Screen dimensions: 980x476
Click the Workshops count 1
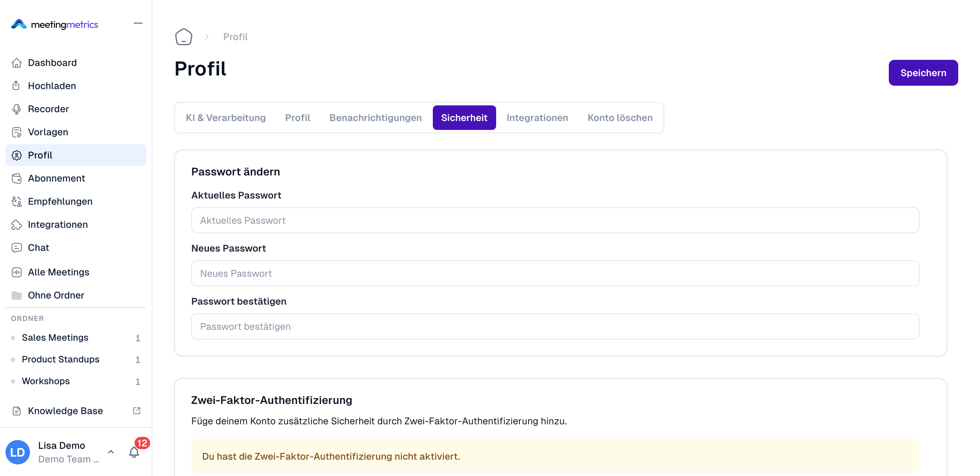point(138,381)
